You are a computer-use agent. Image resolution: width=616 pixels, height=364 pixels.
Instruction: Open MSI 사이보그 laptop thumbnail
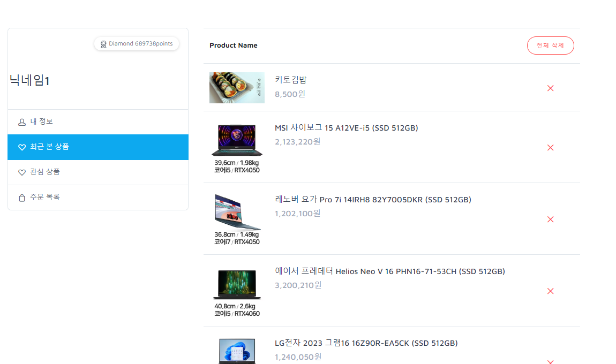click(237, 148)
